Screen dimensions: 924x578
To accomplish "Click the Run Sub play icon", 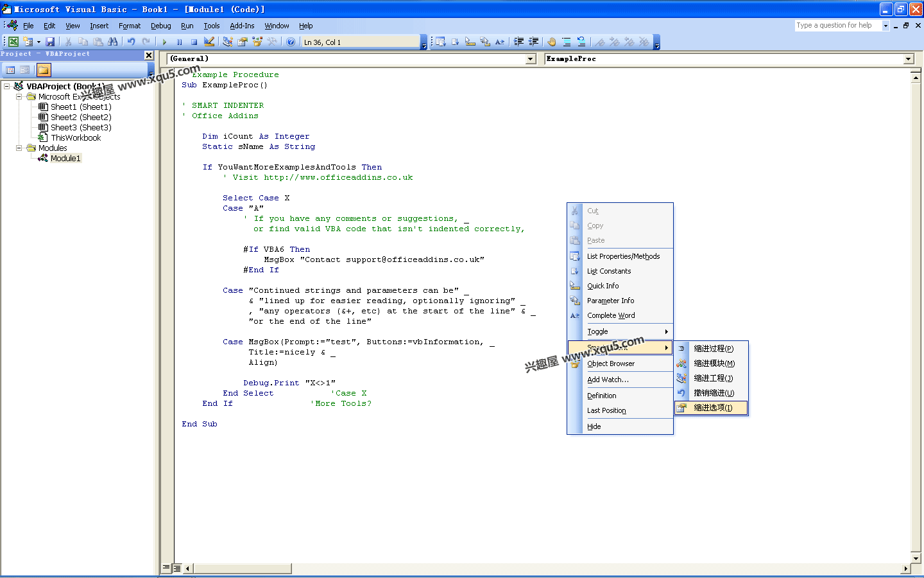I will [164, 42].
